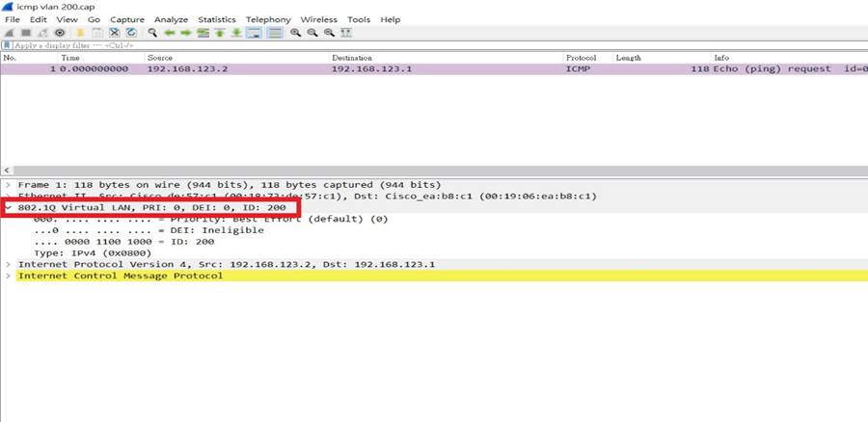868x422 pixels.
Task: Open the Statistics menu
Action: 217,19
